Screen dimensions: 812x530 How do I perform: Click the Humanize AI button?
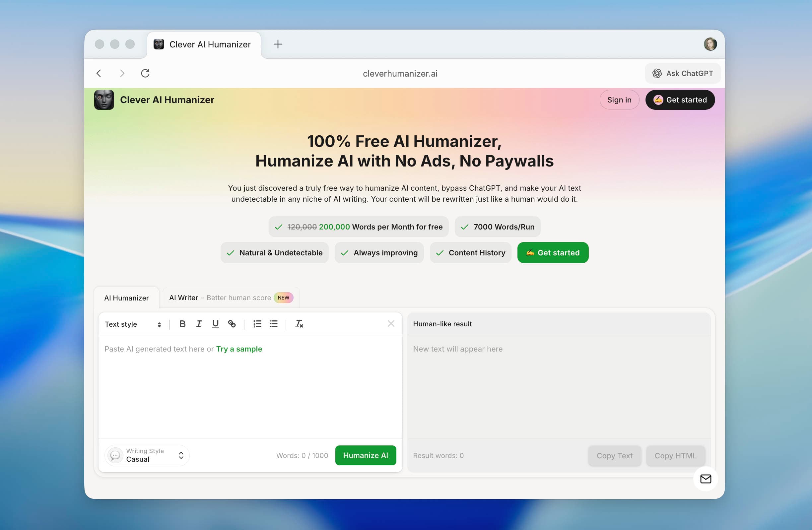tap(366, 455)
